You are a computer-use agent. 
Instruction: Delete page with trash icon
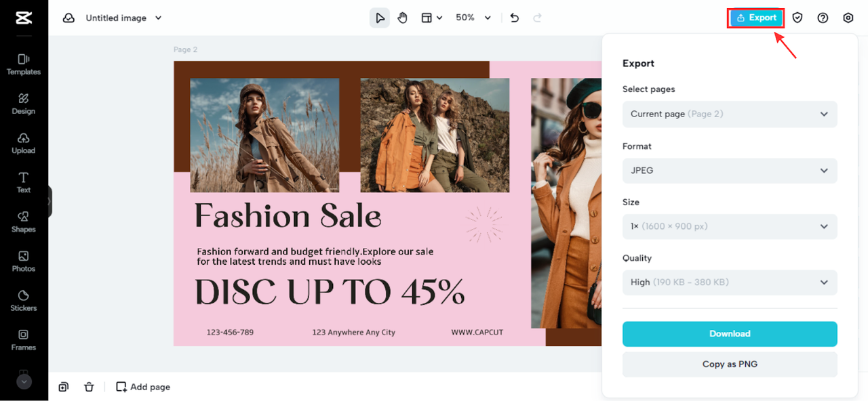click(x=89, y=387)
